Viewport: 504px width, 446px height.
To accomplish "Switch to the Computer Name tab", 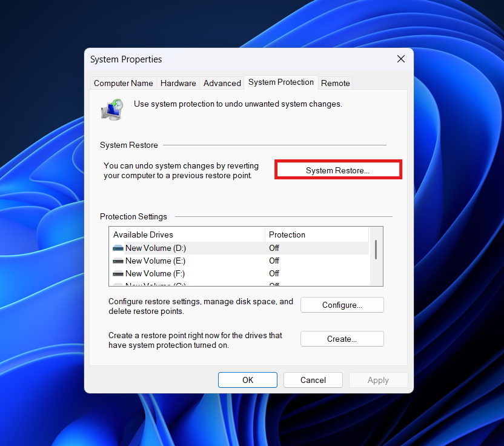I will (123, 83).
